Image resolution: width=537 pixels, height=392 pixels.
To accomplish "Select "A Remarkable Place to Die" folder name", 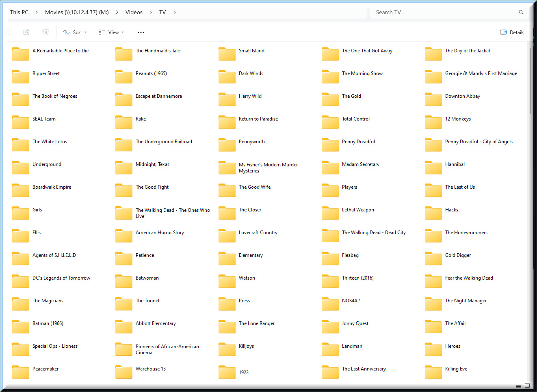I will point(61,51).
